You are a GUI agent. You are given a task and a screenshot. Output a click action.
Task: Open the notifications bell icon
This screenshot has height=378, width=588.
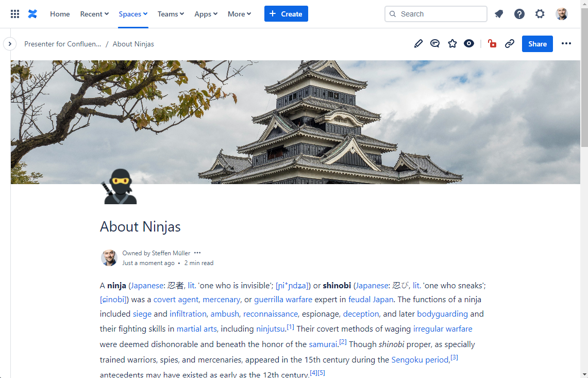tap(499, 14)
